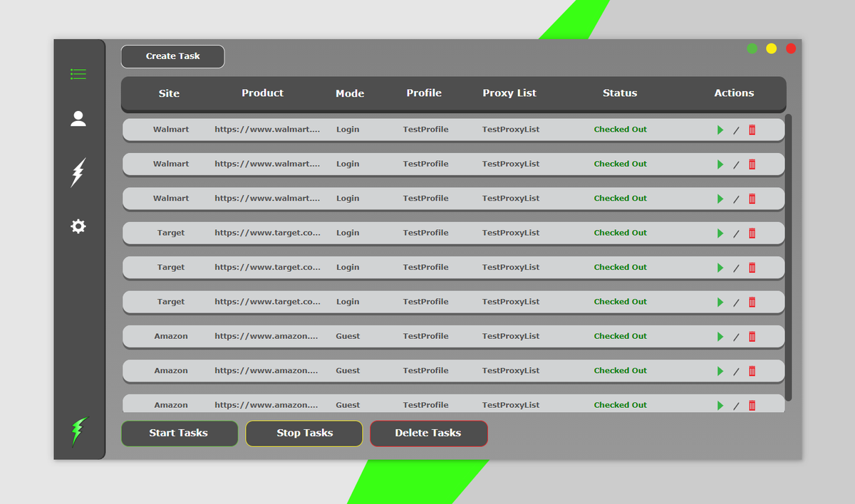Click the Status column header

620,93
